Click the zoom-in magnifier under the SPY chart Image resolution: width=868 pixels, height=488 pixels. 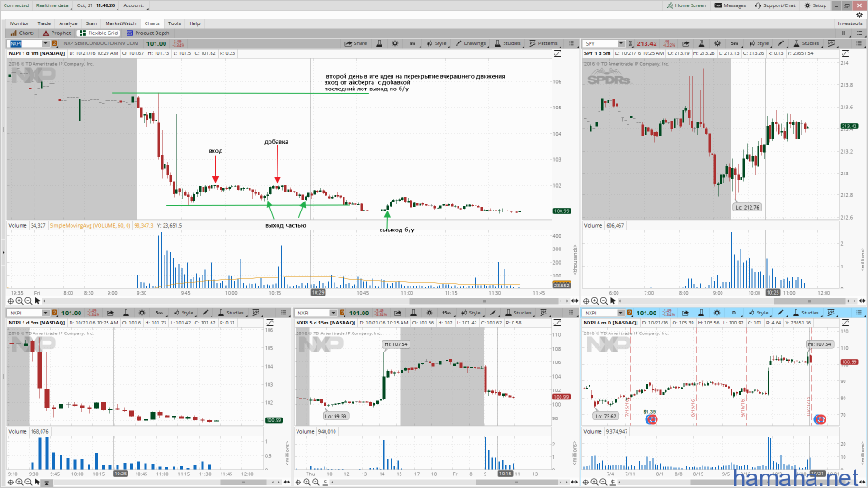pyautogui.click(x=595, y=301)
